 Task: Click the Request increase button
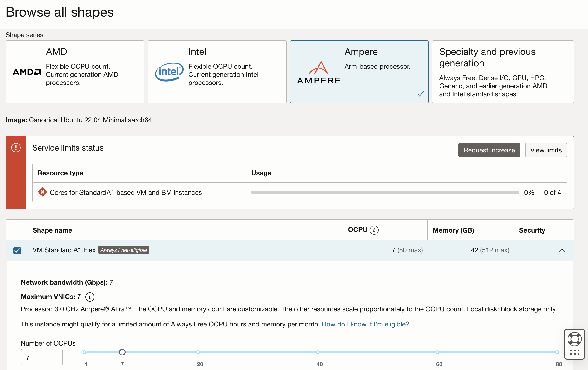[489, 150]
